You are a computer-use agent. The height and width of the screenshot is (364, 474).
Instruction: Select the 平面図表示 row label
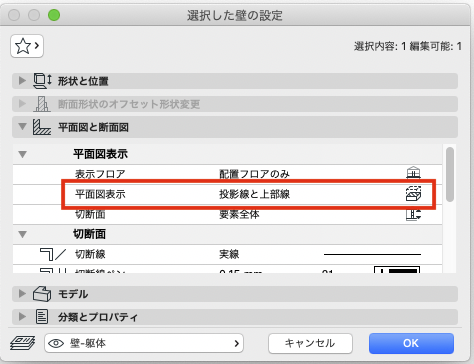[100, 194]
